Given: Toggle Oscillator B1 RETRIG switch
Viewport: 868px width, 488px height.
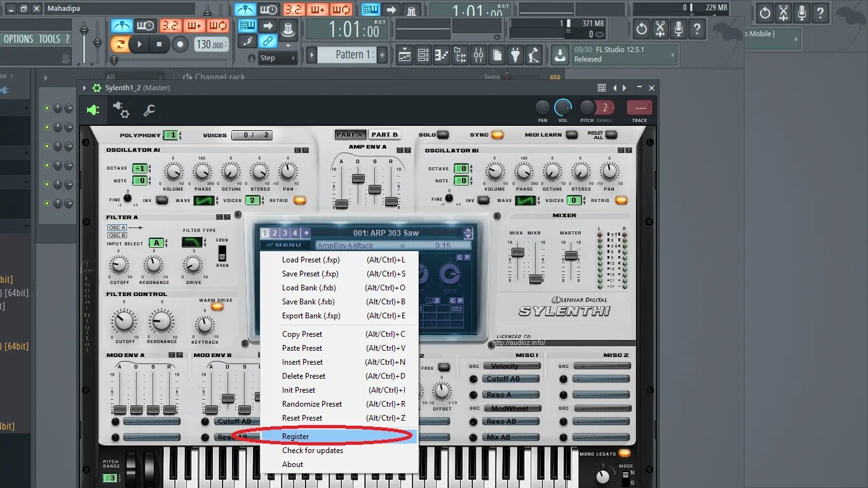Looking at the screenshot, I should [621, 200].
